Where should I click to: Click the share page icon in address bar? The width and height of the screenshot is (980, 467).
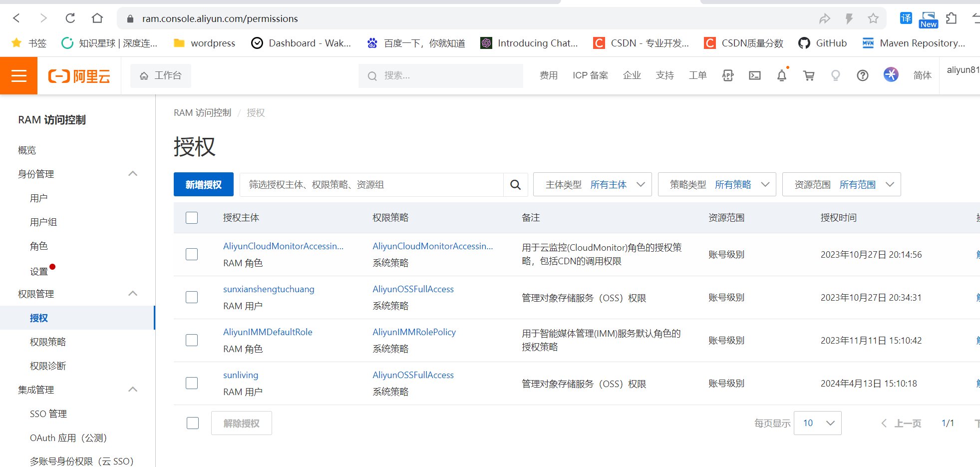click(825, 18)
